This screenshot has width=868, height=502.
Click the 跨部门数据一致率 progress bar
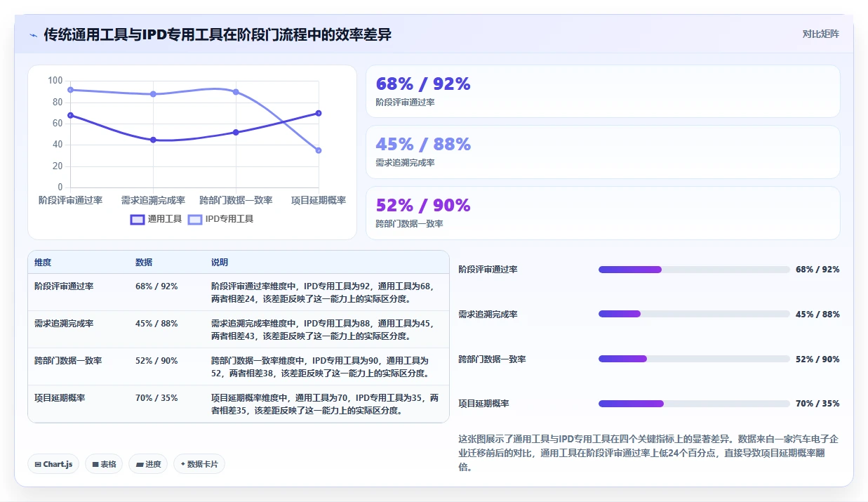coord(694,359)
